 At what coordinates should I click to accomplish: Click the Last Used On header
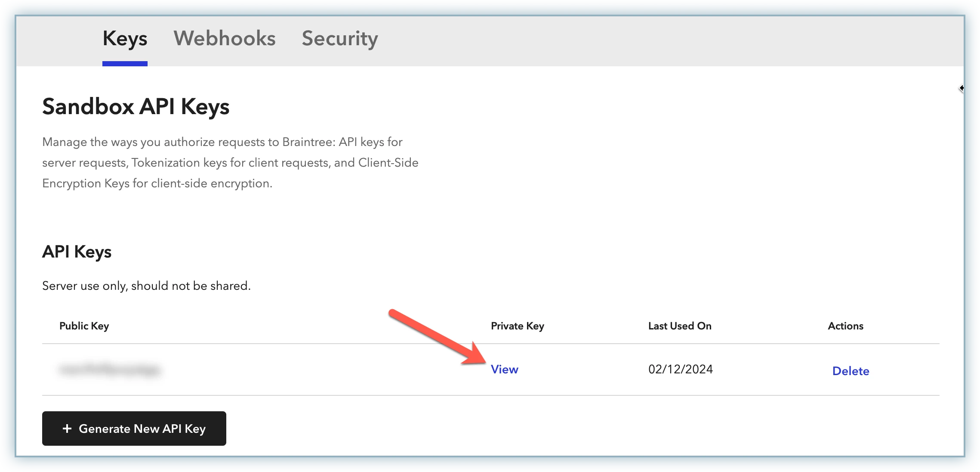click(x=679, y=326)
